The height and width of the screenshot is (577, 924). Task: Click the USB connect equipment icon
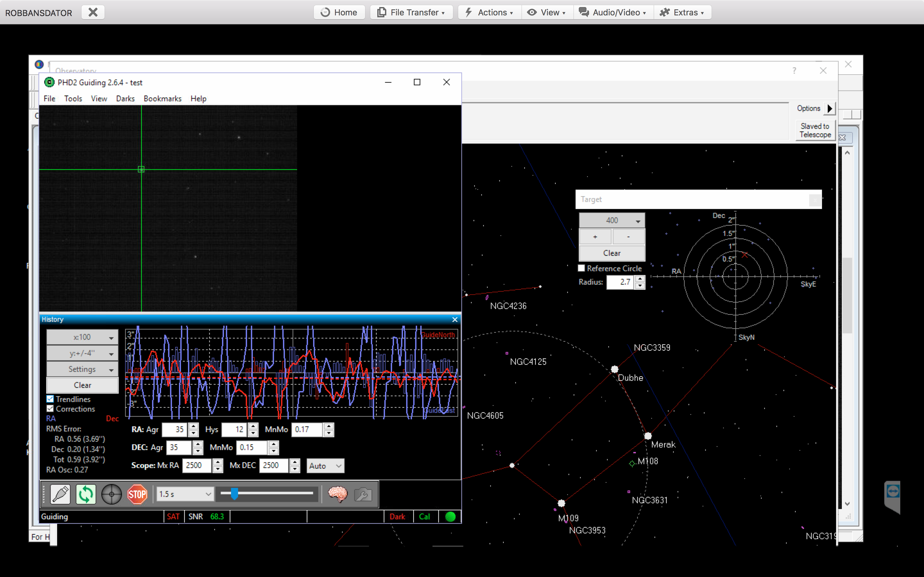click(x=60, y=494)
